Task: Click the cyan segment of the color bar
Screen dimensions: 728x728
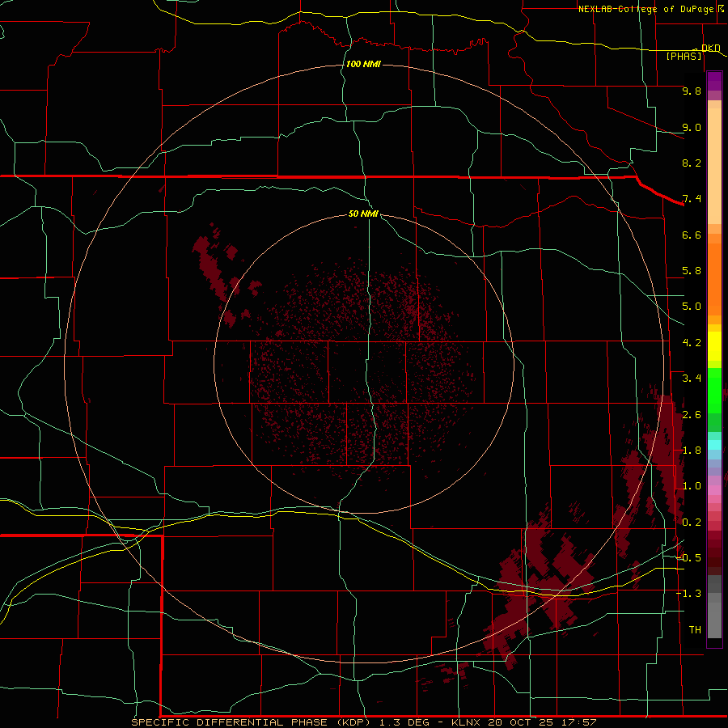Action: click(714, 445)
